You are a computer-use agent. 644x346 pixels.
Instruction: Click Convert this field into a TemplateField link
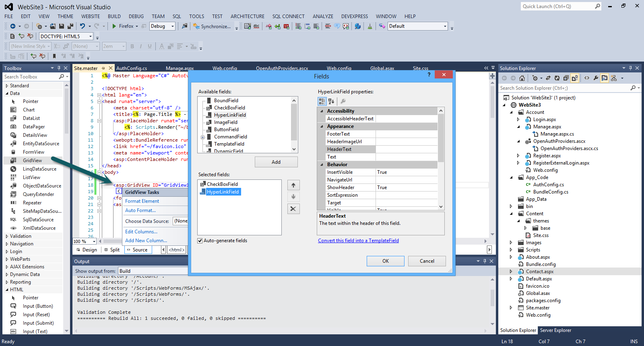coord(358,241)
